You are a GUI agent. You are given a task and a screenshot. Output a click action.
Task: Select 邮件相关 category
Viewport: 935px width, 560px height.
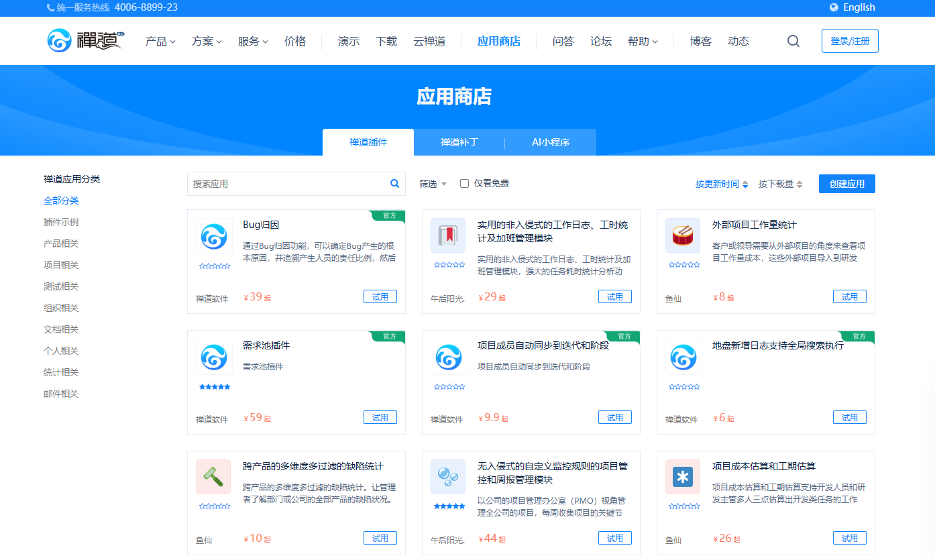coord(61,394)
